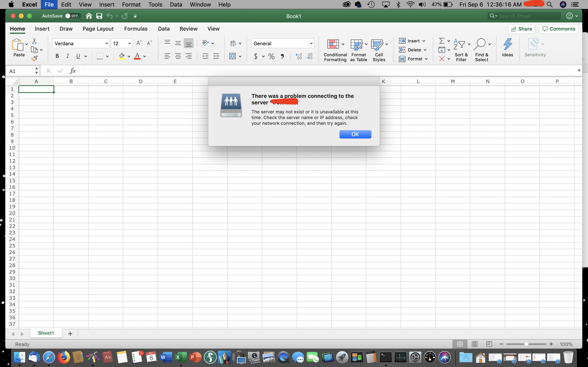Click OK in the server error dialog
Viewport: 588px width, 367px height.
[355, 134]
